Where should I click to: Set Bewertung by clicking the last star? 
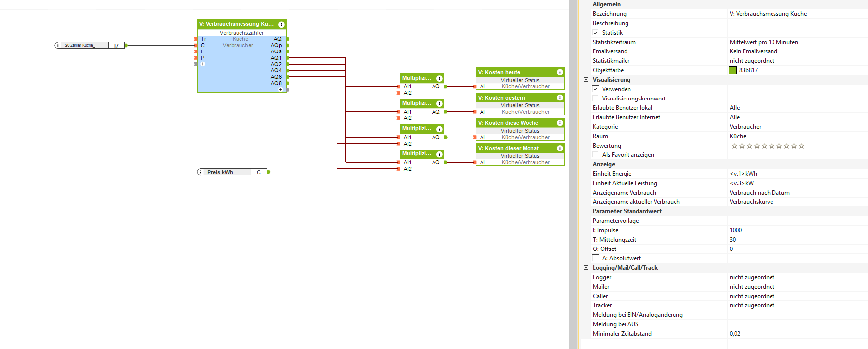pyautogui.click(x=802, y=146)
